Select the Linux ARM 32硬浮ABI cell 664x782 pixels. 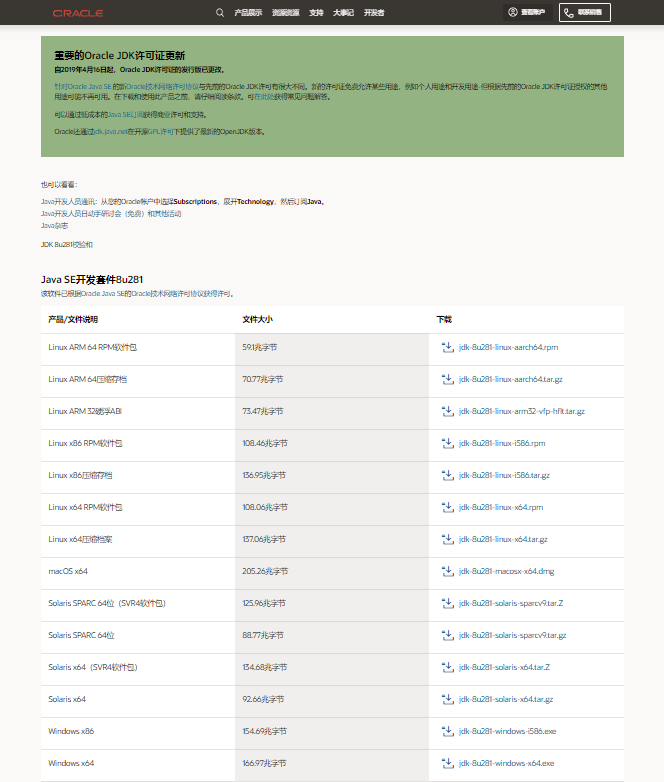(x=138, y=413)
